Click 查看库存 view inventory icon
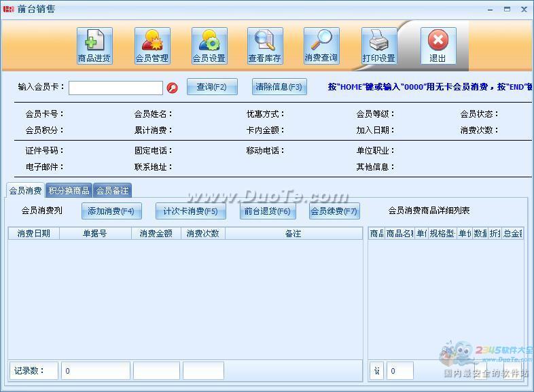This screenshot has height=392, width=534. pyautogui.click(x=265, y=45)
